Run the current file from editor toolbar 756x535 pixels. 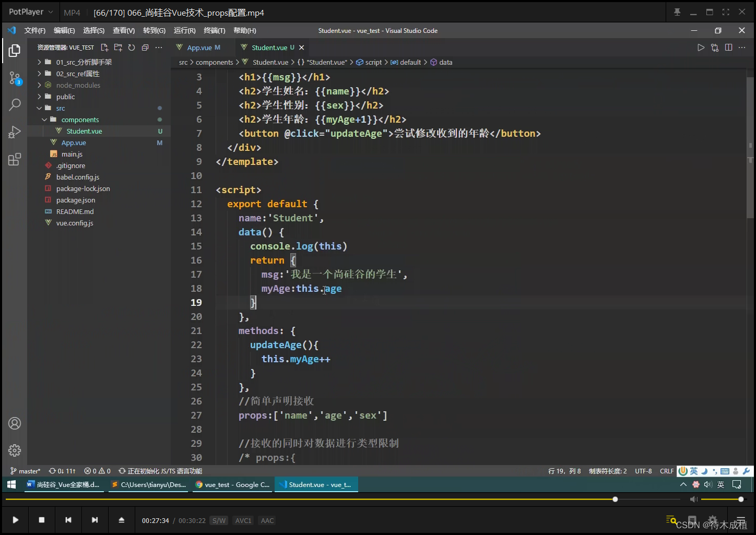[x=701, y=47]
